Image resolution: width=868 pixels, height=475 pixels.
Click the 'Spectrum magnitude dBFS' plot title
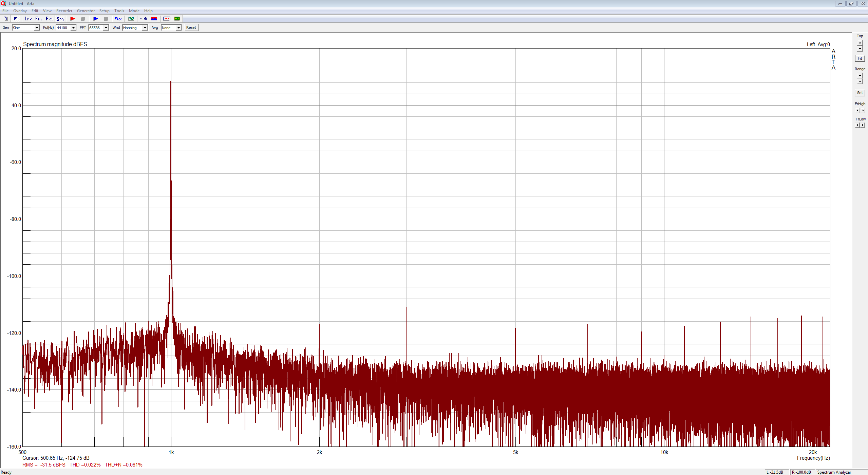tap(55, 44)
